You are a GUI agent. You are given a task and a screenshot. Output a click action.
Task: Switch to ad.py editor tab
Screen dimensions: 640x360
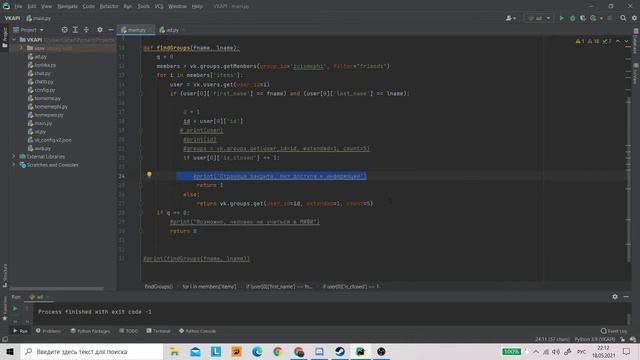pyautogui.click(x=171, y=30)
